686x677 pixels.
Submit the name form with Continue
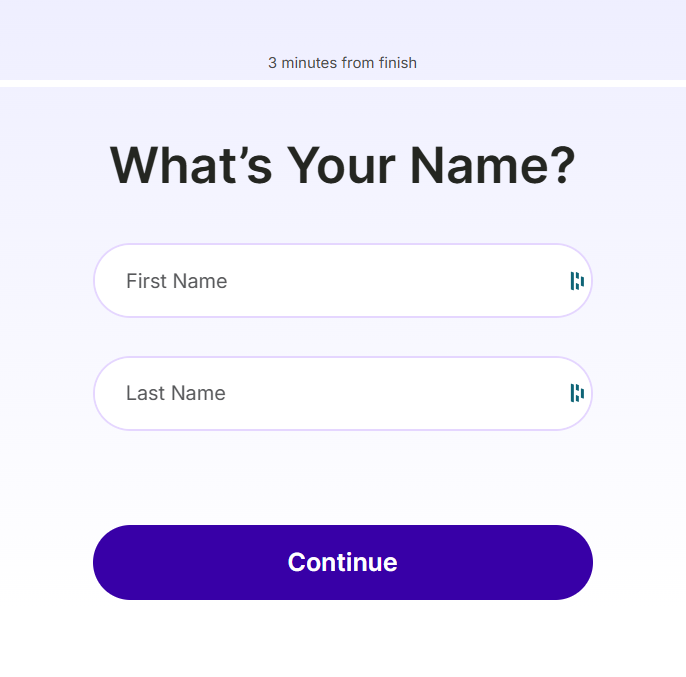click(342, 562)
